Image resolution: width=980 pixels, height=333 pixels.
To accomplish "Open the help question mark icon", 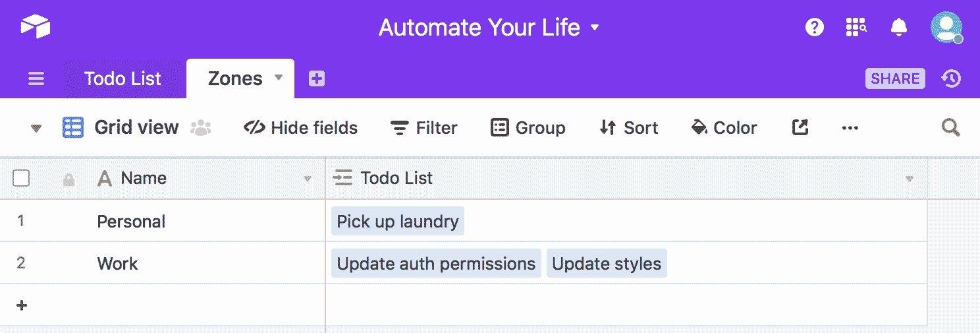I will 815,27.
